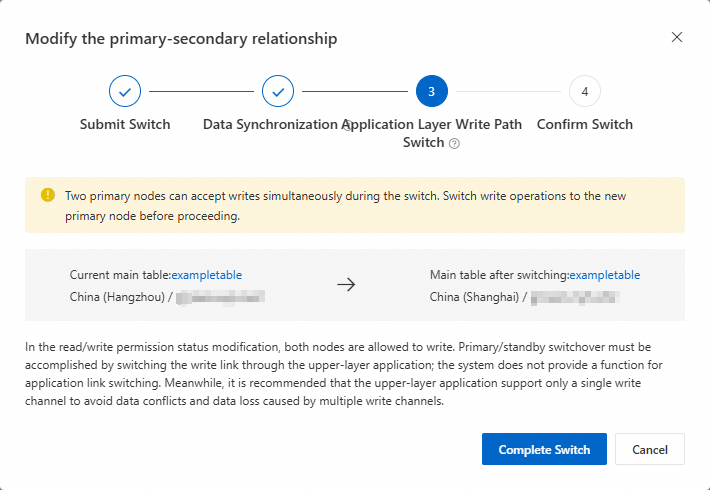Select the step 3 numbered circle
Viewport: 710px width, 490px height.
[x=431, y=91]
